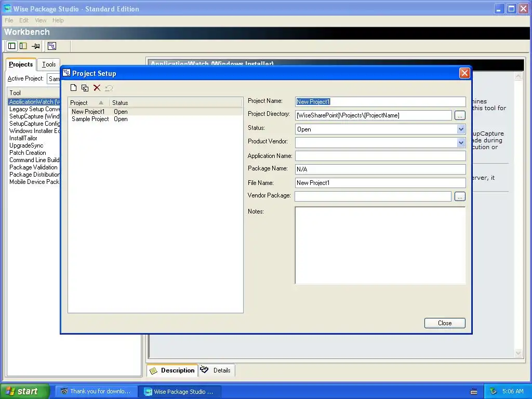
Task: Close the Project Setup dialog with red X
Action: [x=464, y=73]
